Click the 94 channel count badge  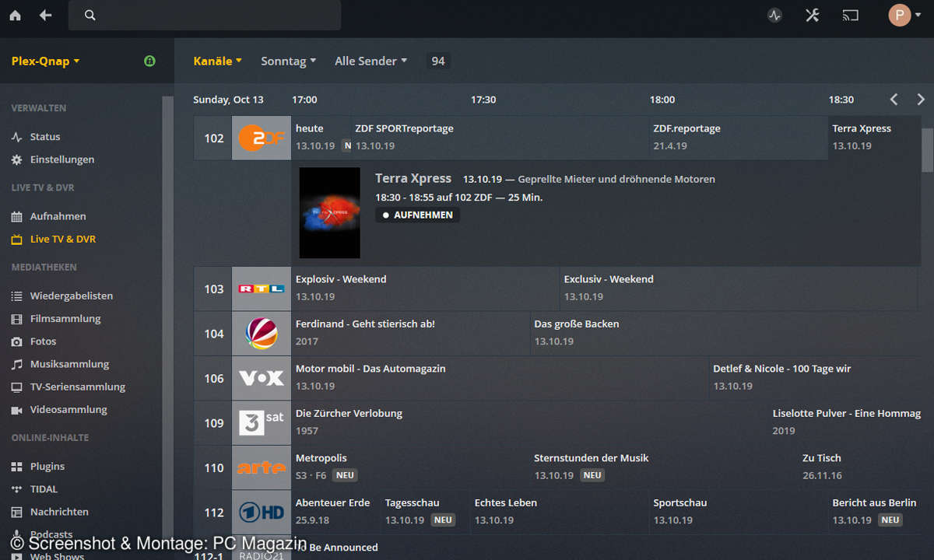pos(438,61)
